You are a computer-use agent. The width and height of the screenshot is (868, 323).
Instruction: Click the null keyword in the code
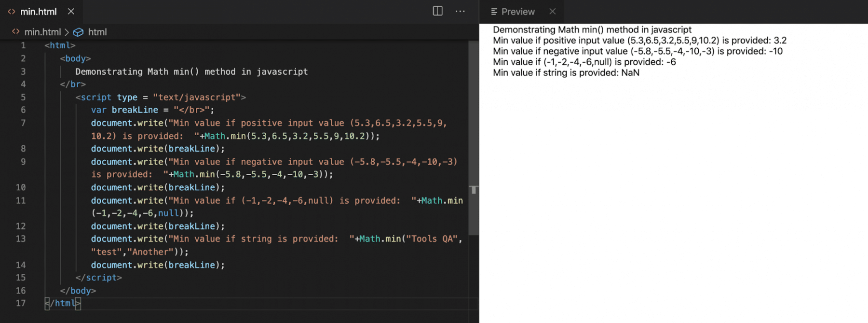tap(168, 213)
